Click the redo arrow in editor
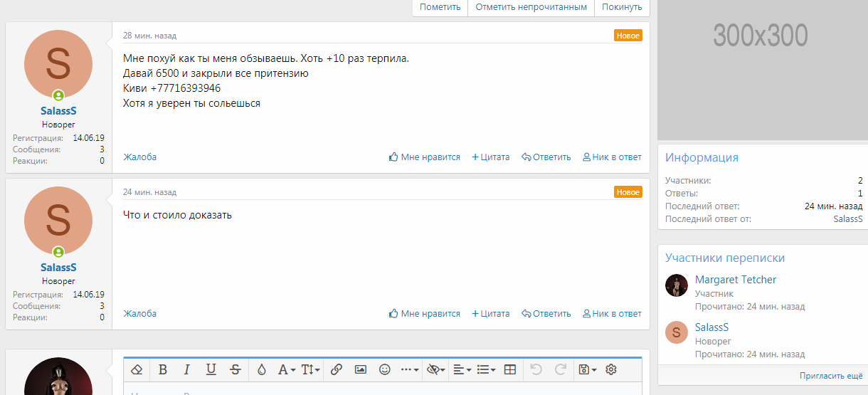The height and width of the screenshot is (395, 868). (x=561, y=369)
